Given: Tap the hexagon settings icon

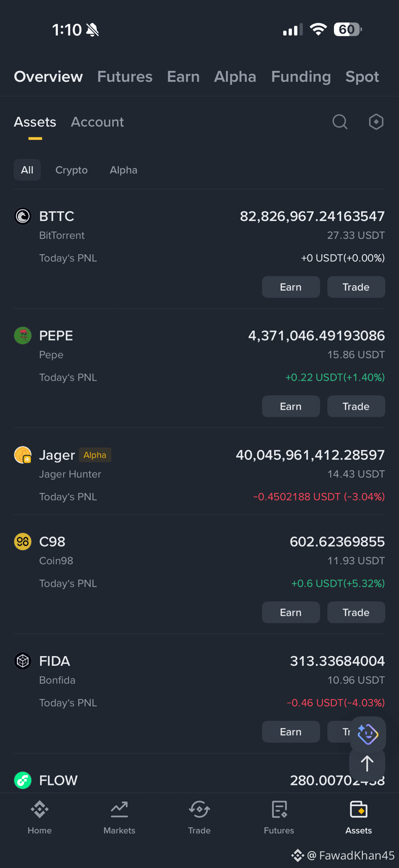Looking at the screenshot, I should [376, 122].
